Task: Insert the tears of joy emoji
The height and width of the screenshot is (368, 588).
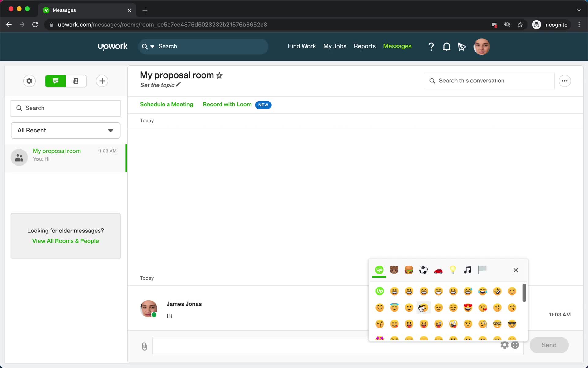Action: pyautogui.click(x=483, y=291)
